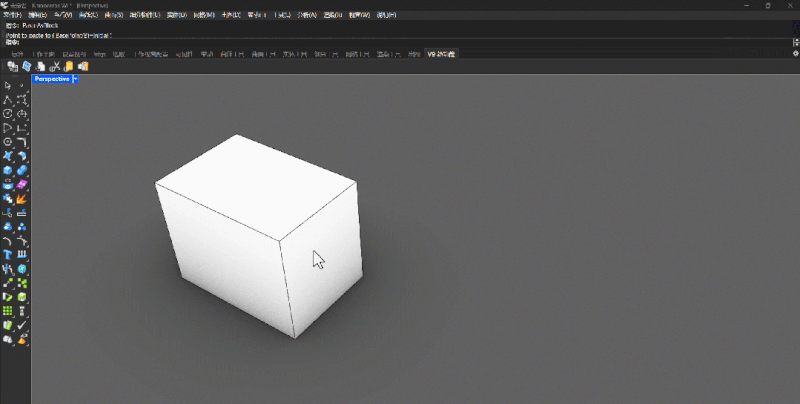Pick the Circle tool in left toolbar

pyautogui.click(x=8, y=114)
